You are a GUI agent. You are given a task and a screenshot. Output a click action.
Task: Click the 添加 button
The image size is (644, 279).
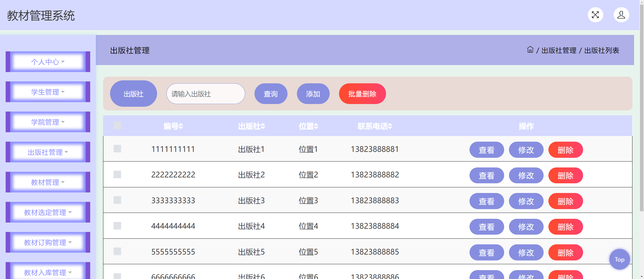click(x=313, y=94)
